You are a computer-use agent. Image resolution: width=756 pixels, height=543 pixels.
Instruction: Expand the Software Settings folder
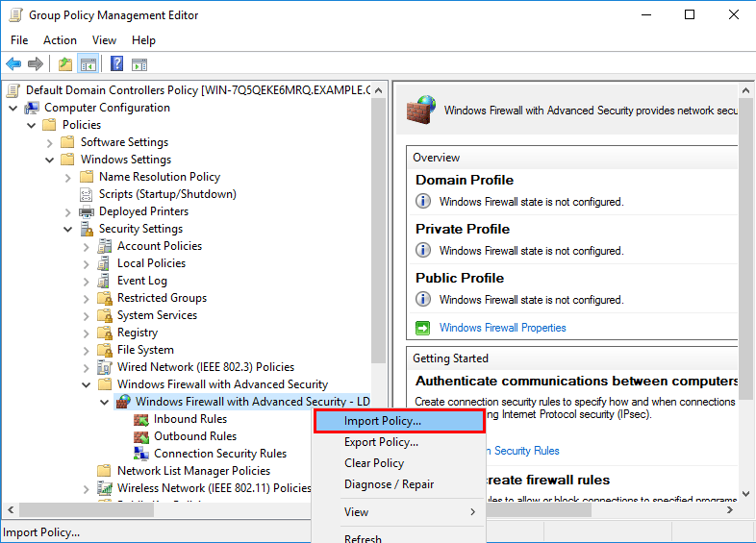point(50,142)
